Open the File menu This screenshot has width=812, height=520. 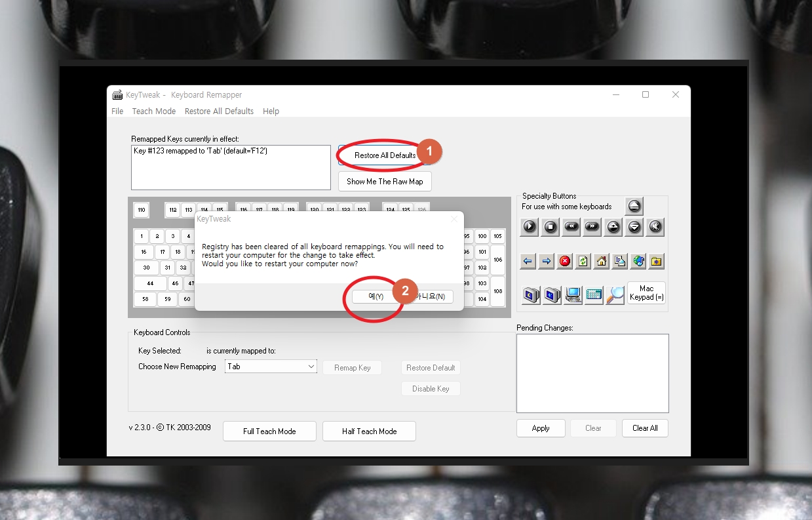[117, 111]
